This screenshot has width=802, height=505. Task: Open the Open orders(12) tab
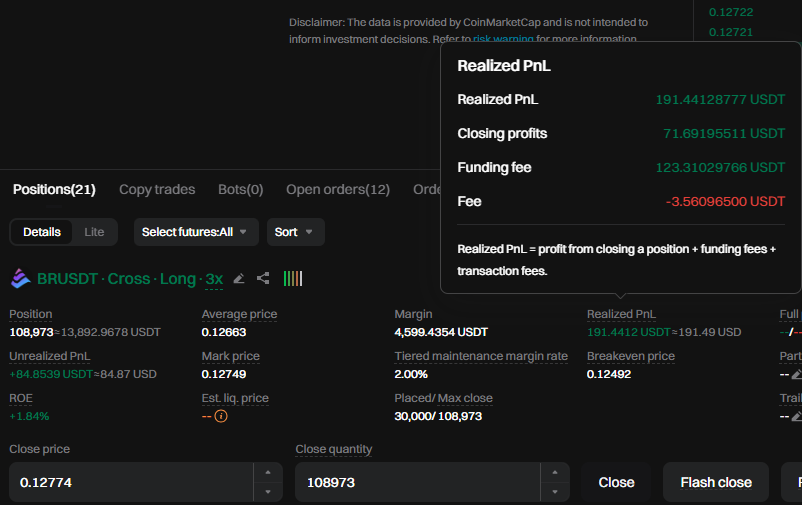338,189
